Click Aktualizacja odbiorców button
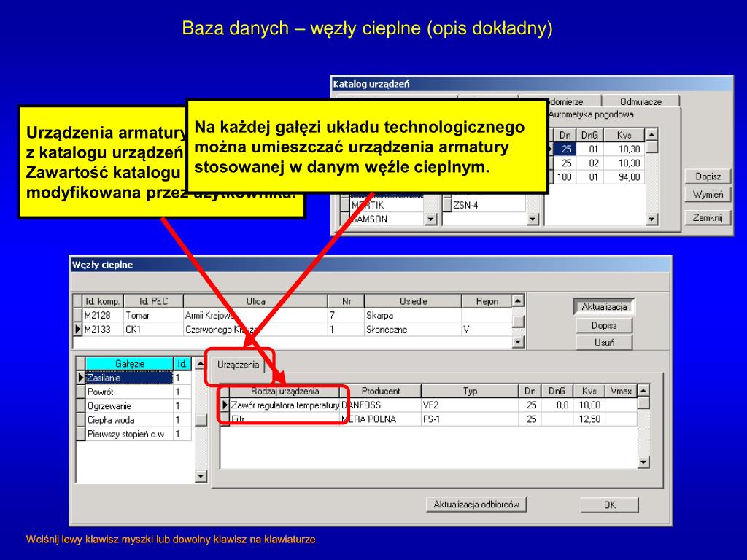747x560 pixels. 476,505
